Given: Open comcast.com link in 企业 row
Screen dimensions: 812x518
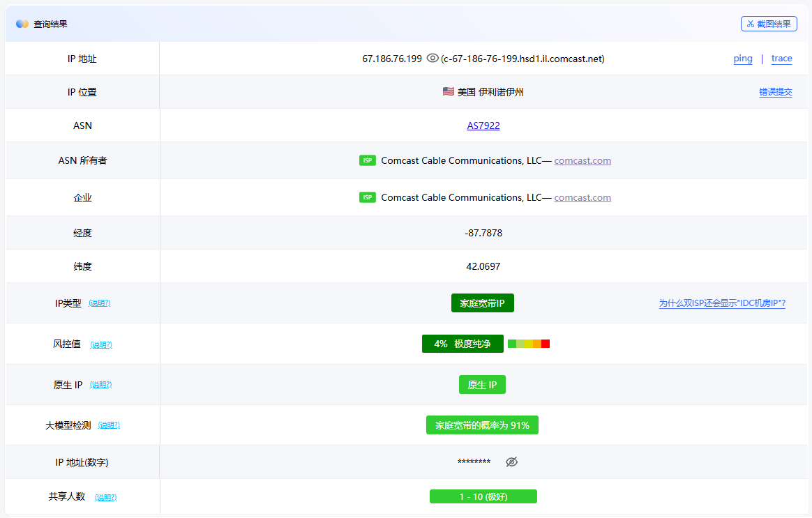Looking at the screenshot, I should [x=582, y=197].
